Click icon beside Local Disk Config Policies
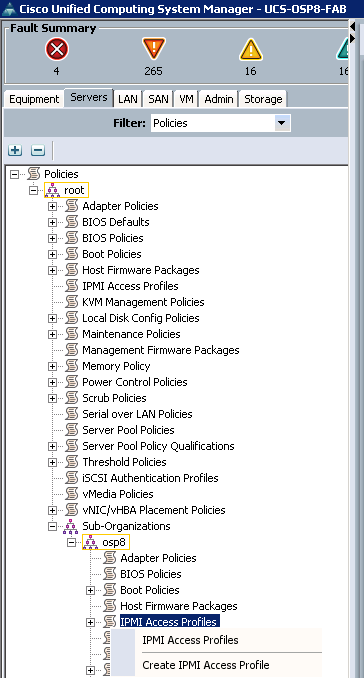Viewport: 364px width, 678px height. [71, 318]
